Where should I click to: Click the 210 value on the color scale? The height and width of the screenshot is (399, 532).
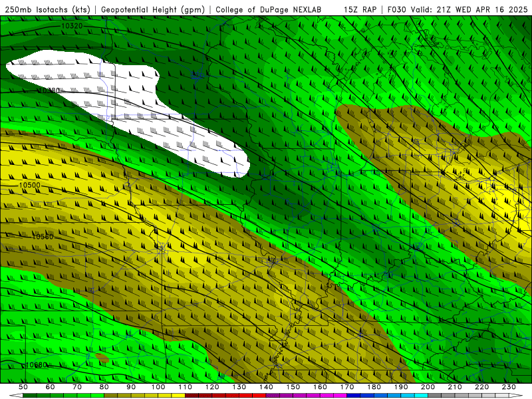pos(455,387)
